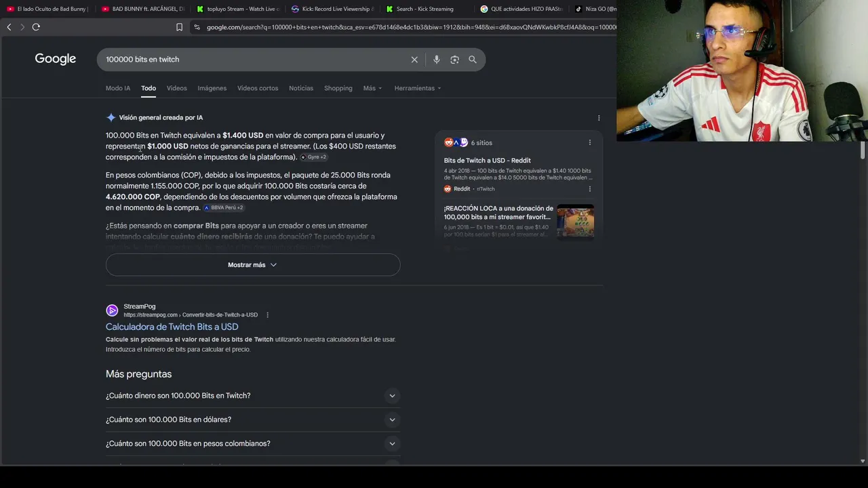
Task: Focus the search box with '100000 bits en twitch'
Action: [254, 60]
